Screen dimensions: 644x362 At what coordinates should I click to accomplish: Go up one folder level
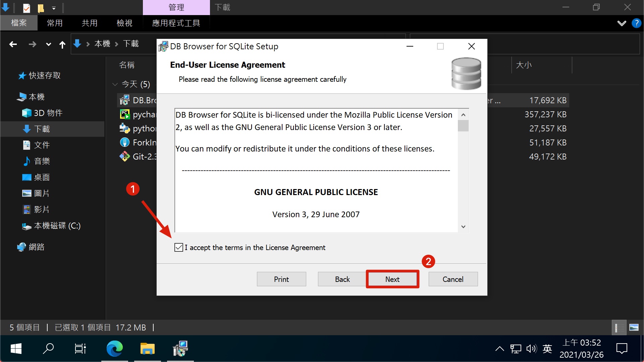tap(62, 44)
